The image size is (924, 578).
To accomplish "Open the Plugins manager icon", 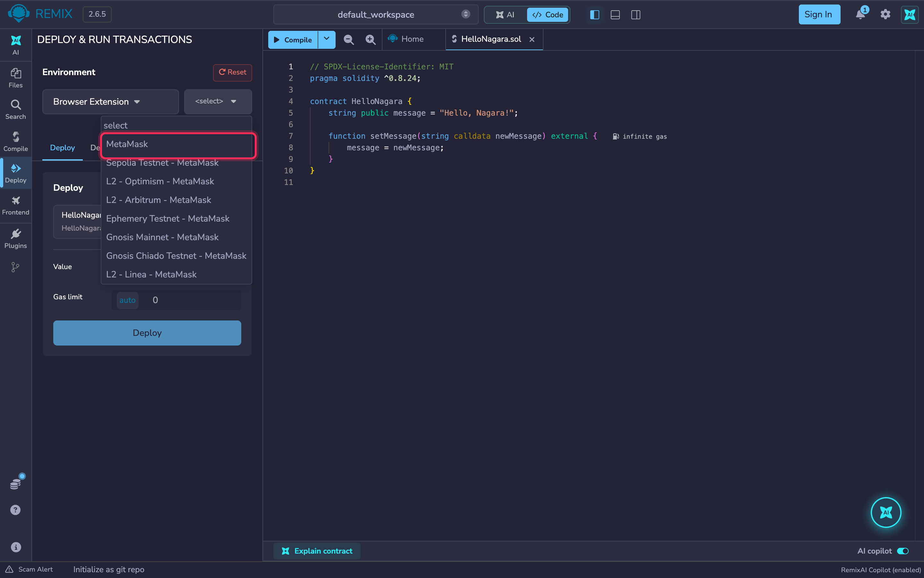I will [x=16, y=239].
